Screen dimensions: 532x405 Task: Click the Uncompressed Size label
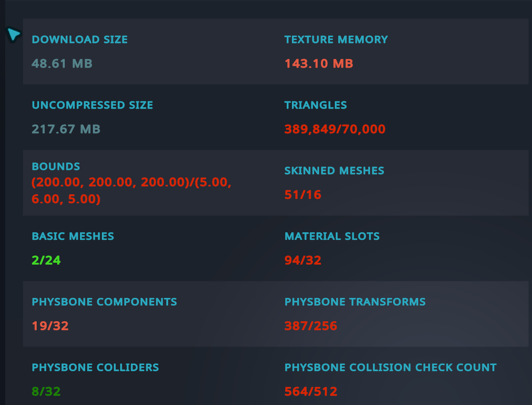(x=92, y=105)
